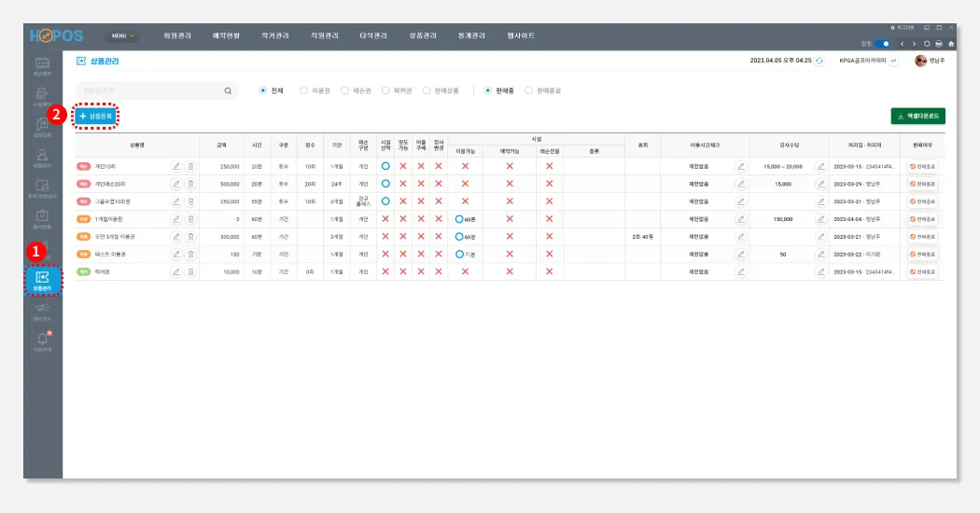This screenshot has width=980, height=513.
Task: Delete the 개인레슨20회 product
Action: [191, 185]
